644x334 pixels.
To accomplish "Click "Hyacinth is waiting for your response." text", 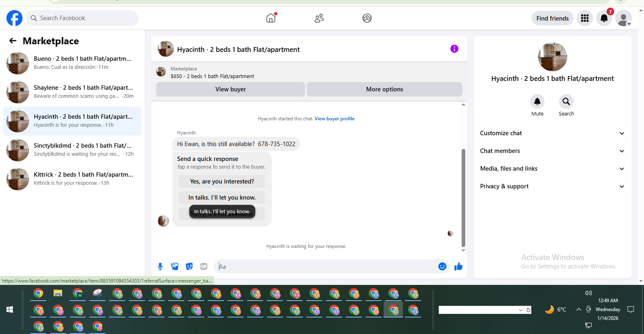I will tap(306, 246).
